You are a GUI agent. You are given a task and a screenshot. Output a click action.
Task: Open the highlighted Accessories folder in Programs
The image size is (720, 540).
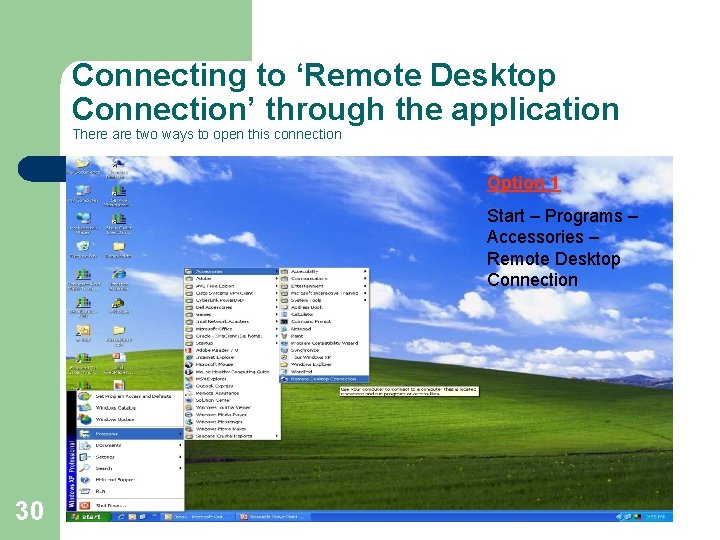232,271
